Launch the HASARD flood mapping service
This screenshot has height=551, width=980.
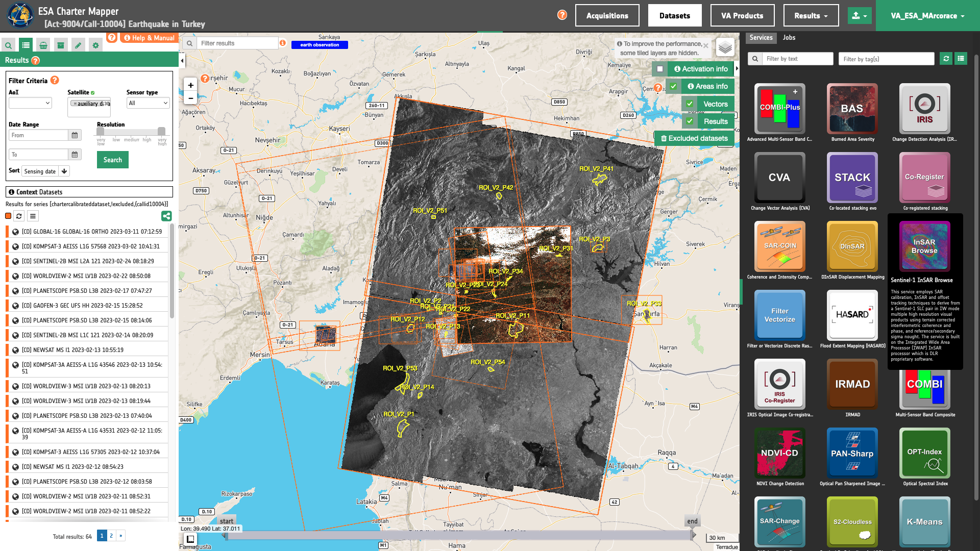(x=852, y=315)
